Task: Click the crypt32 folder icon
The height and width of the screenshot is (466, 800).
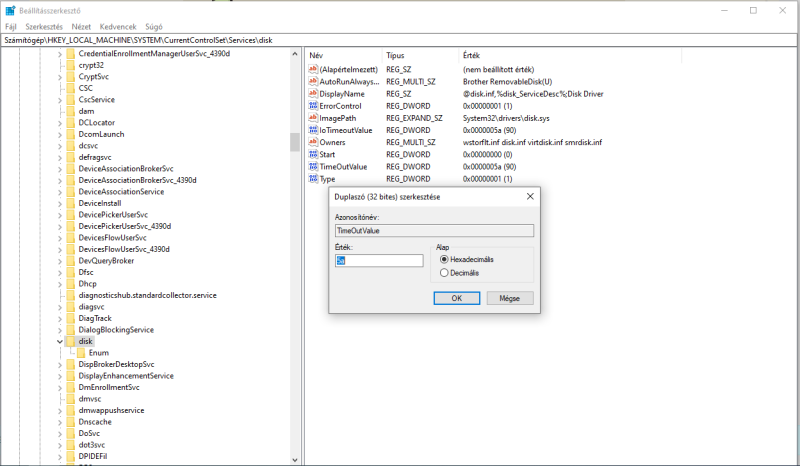Action: click(x=70, y=65)
